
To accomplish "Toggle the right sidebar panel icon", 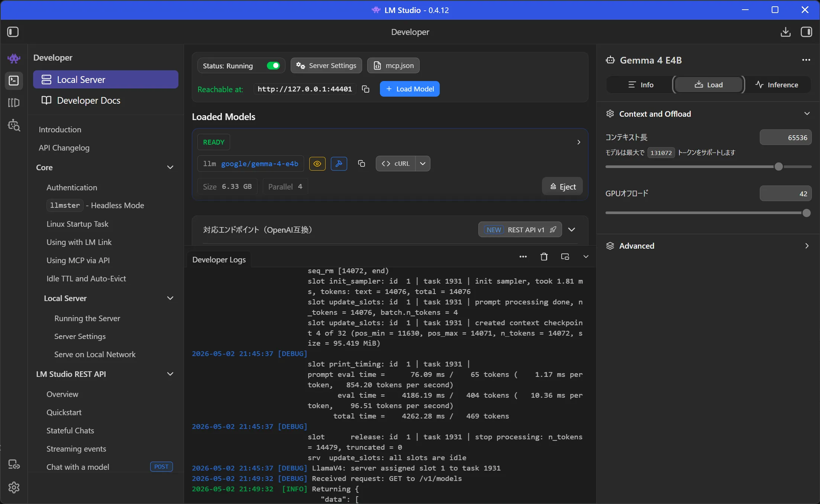I will [806, 32].
